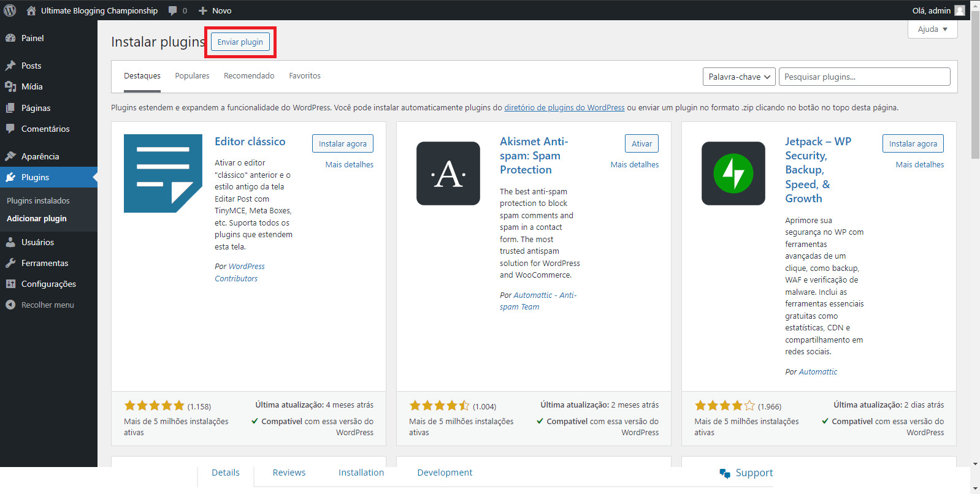Open the Development tab at bottom
The image size is (980, 494).
(445, 473)
